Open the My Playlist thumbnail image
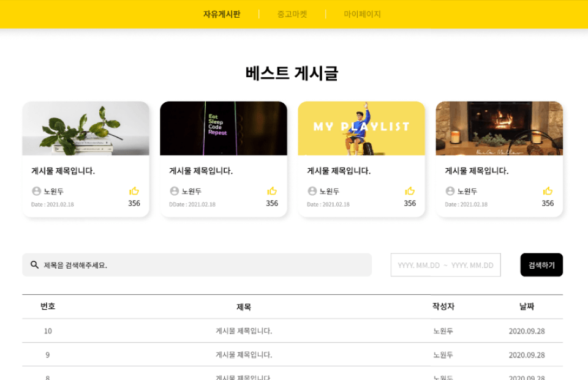Viewport: 588px width, 380px height. [x=361, y=128]
